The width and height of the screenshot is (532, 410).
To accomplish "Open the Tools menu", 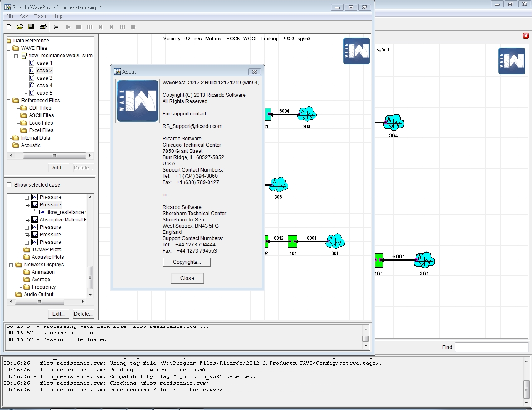I will point(40,16).
